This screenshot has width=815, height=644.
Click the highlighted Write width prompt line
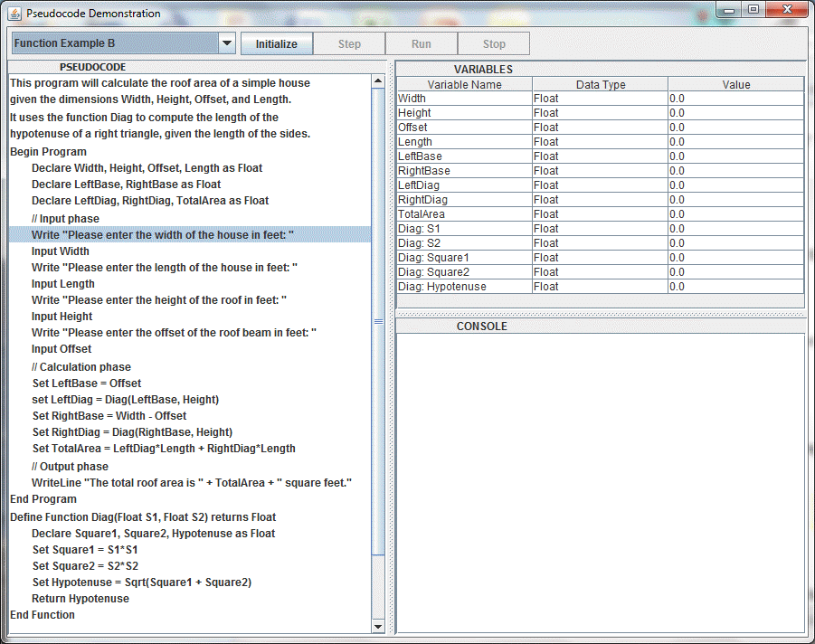click(163, 235)
